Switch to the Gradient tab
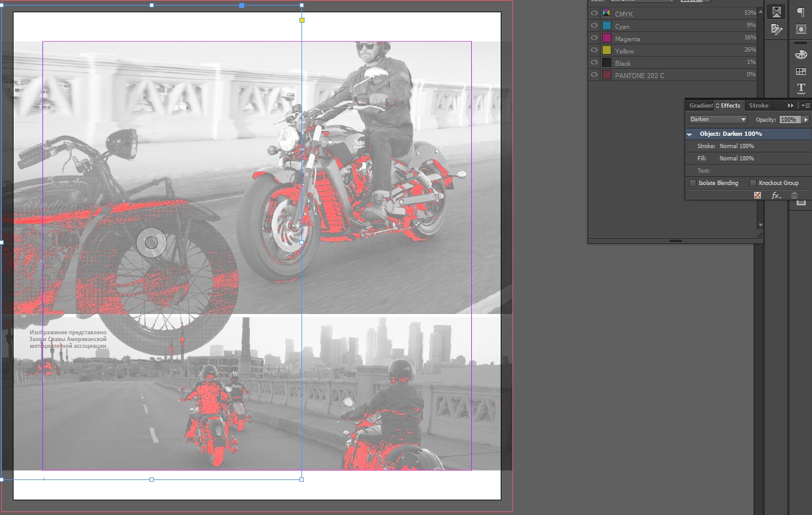 (700, 106)
